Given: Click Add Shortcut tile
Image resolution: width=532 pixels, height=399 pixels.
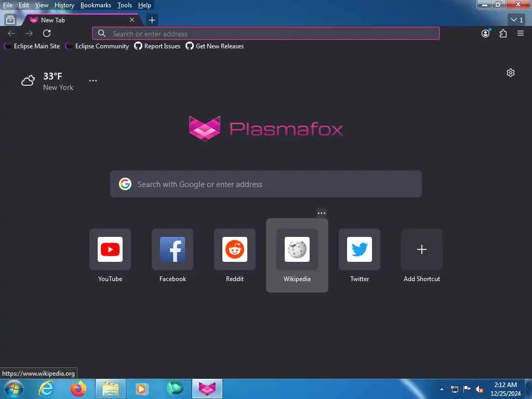Looking at the screenshot, I should click(x=422, y=256).
